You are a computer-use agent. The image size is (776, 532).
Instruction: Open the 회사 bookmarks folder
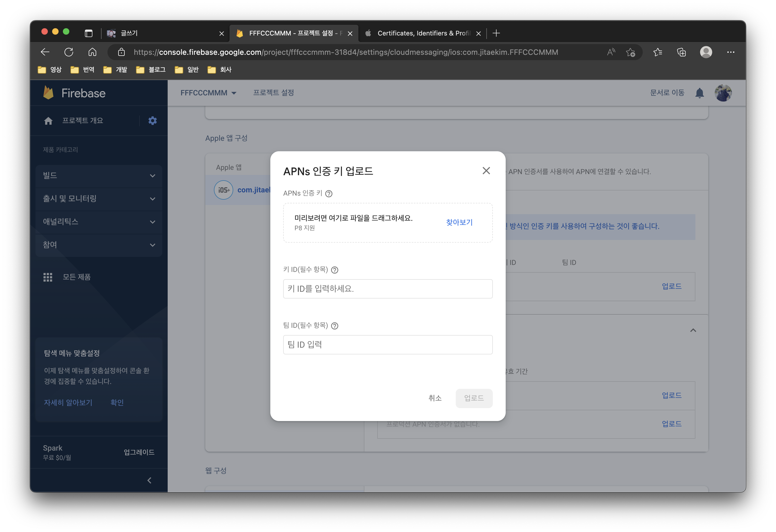coord(219,70)
